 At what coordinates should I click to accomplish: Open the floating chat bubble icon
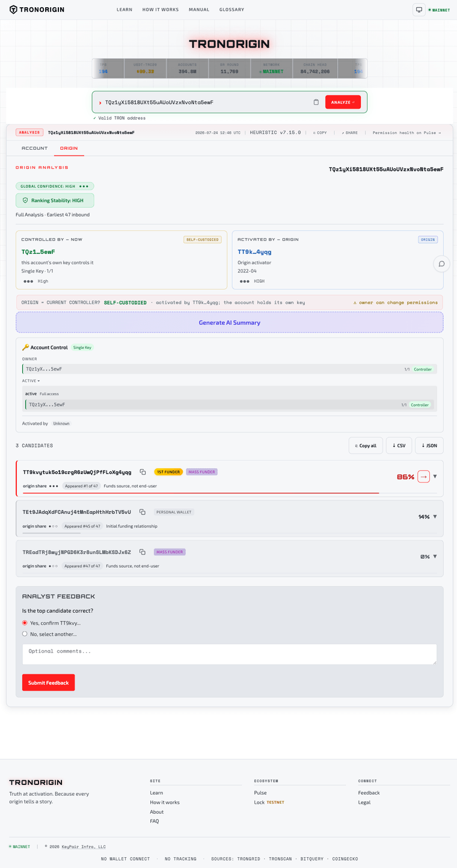(441, 263)
